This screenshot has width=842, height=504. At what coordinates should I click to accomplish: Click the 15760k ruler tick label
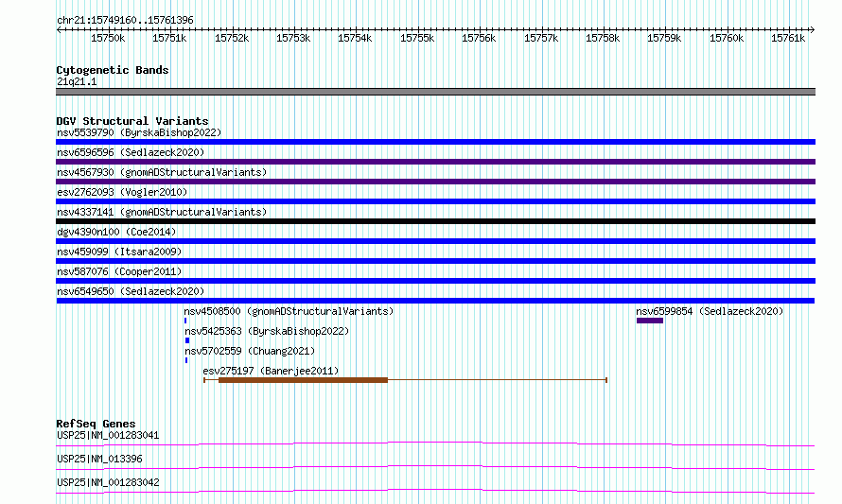(727, 38)
